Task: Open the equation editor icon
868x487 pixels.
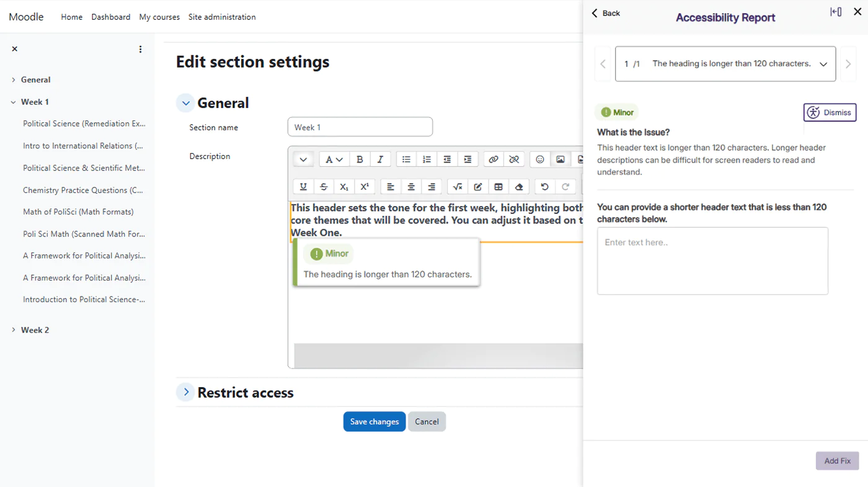Action: [x=457, y=187]
